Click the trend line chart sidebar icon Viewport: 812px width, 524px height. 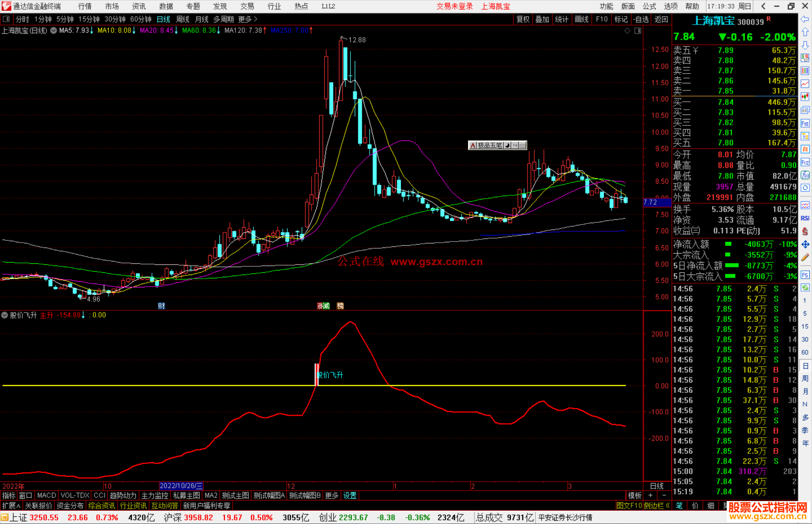point(805,84)
